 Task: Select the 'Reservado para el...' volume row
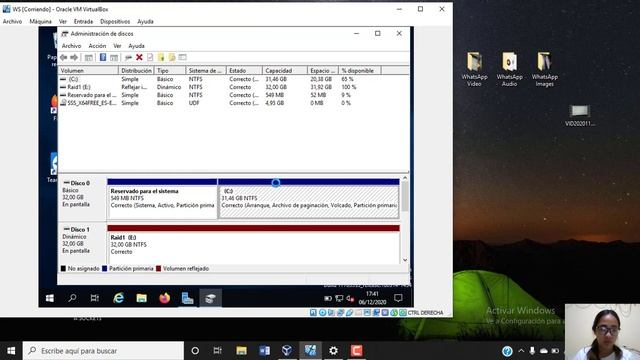coord(233,95)
